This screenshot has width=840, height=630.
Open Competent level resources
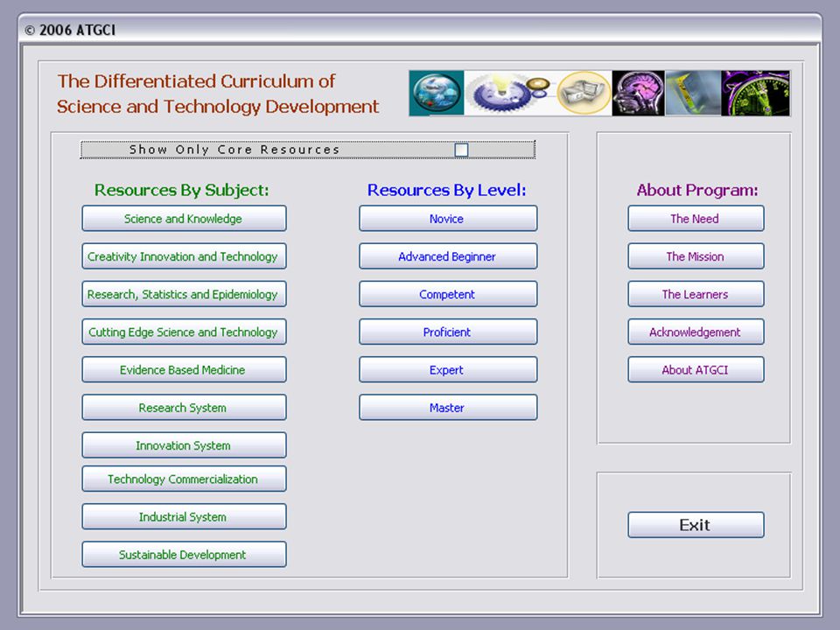(448, 294)
